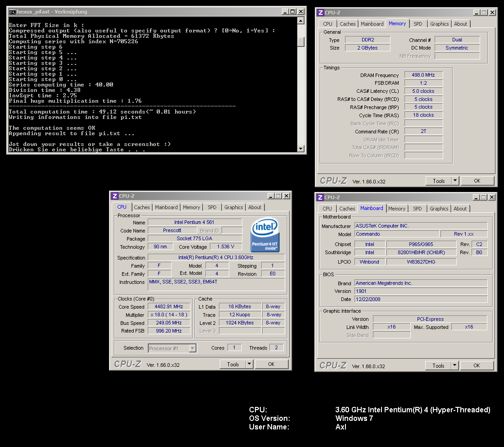Click the Intel Pentium 4 HT inside logo
This screenshot has width=504, height=447.
pyautogui.click(x=265, y=235)
